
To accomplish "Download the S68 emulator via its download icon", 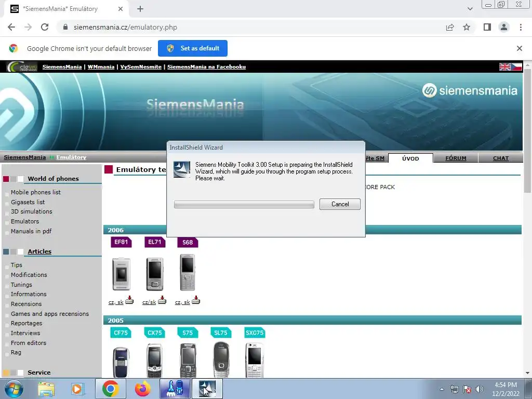I will 196,300.
